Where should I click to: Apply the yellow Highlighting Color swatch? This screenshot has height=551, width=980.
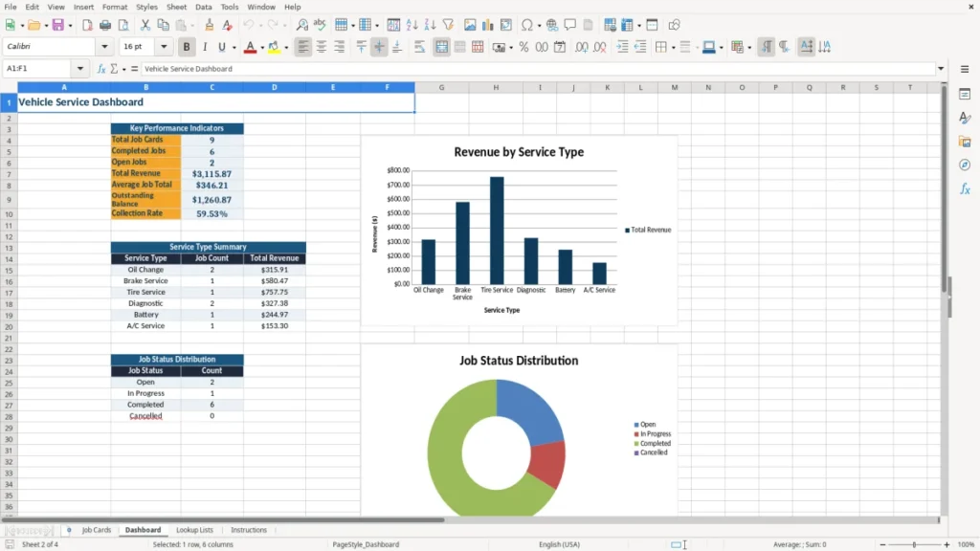(274, 47)
